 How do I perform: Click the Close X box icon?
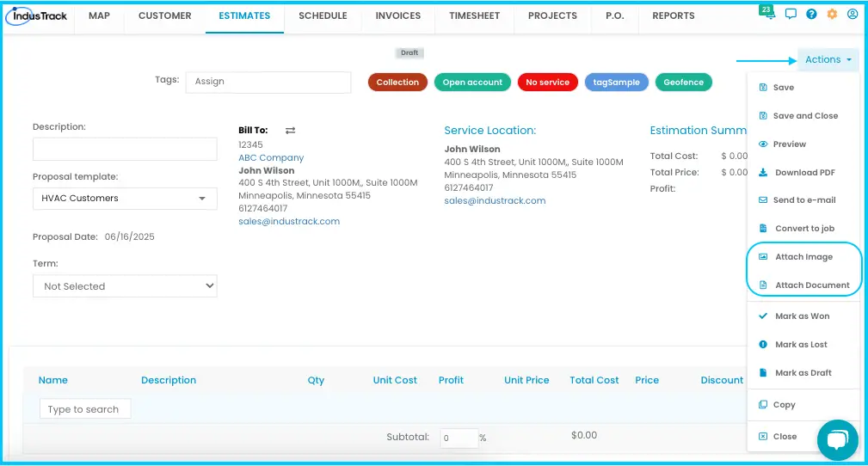click(763, 436)
